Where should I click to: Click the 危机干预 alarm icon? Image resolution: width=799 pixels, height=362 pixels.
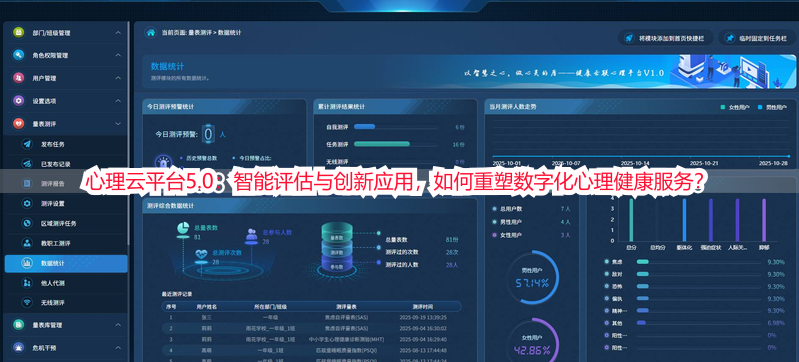(x=18, y=348)
